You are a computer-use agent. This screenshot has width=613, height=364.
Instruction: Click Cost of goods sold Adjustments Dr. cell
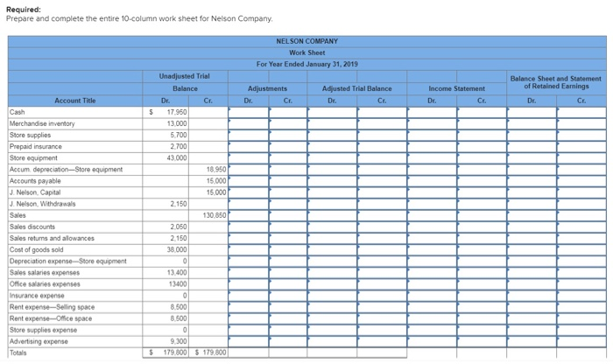coord(248,249)
